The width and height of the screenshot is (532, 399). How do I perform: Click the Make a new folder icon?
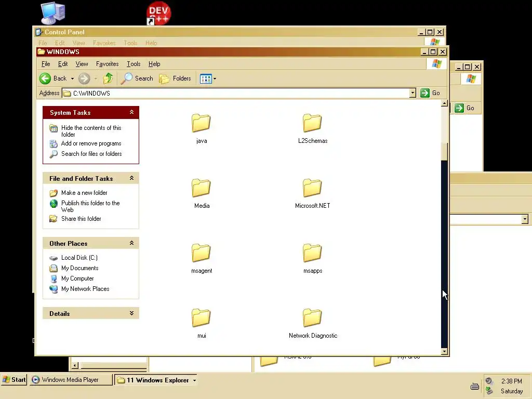(x=54, y=193)
